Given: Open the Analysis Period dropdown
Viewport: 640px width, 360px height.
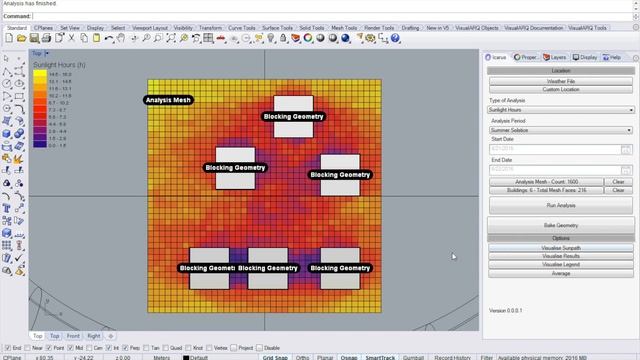Looking at the screenshot, I should 561,130.
